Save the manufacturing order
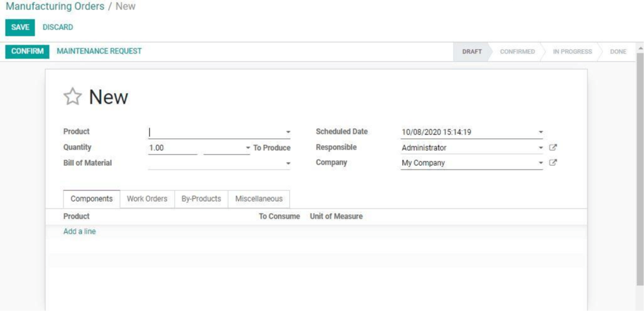 (x=20, y=28)
